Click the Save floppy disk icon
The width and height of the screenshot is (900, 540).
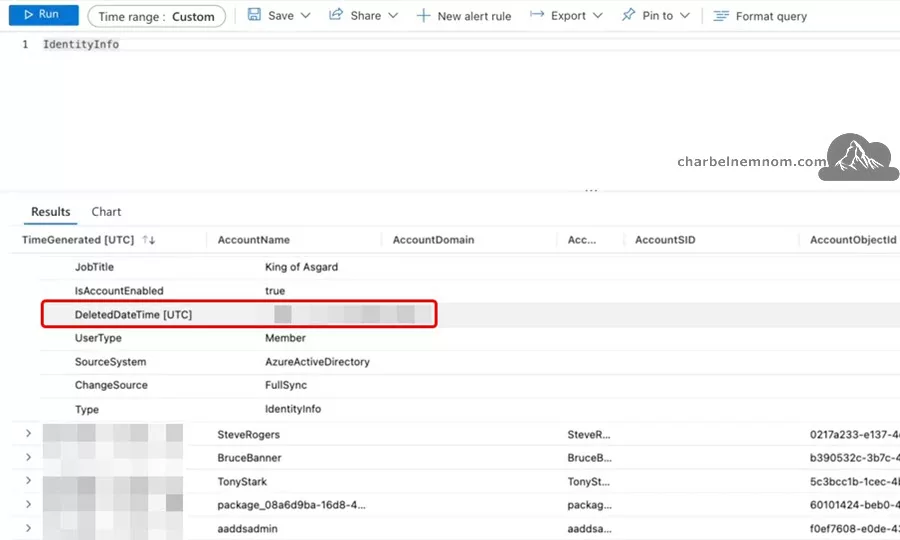click(254, 15)
